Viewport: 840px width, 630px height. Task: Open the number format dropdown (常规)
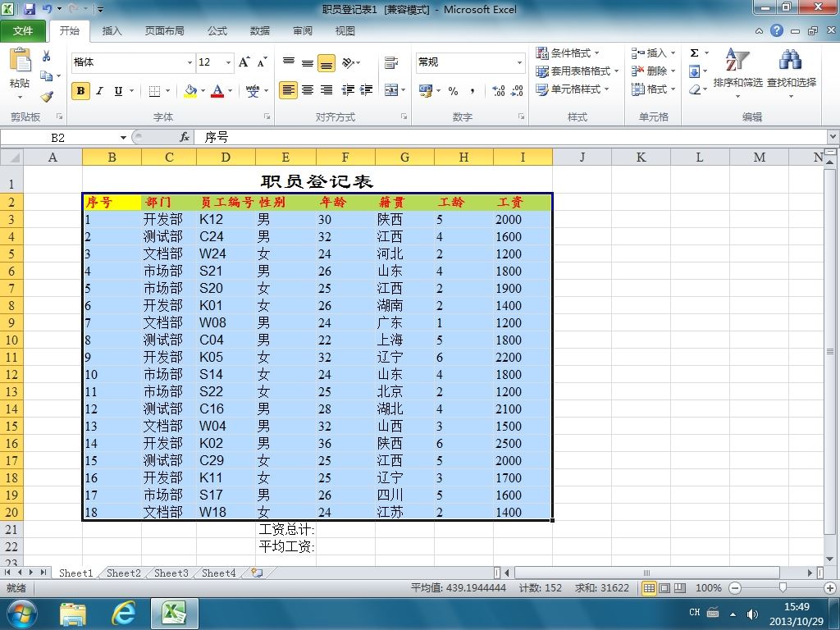[519, 62]
